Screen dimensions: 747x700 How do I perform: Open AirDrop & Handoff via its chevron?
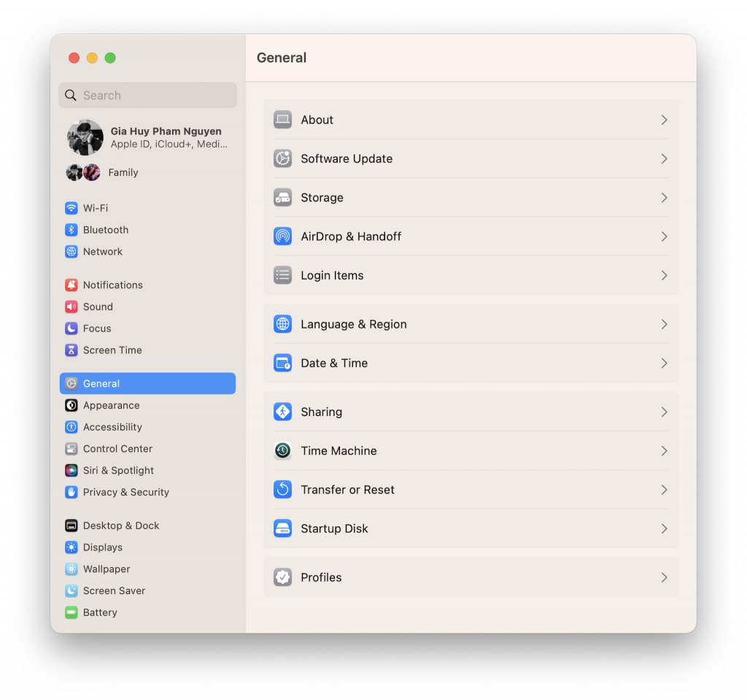point(664,236)
